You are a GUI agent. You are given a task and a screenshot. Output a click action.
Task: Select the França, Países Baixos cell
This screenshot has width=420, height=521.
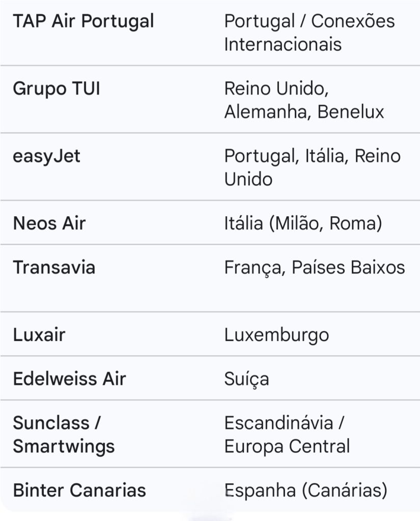pos(314,267)
